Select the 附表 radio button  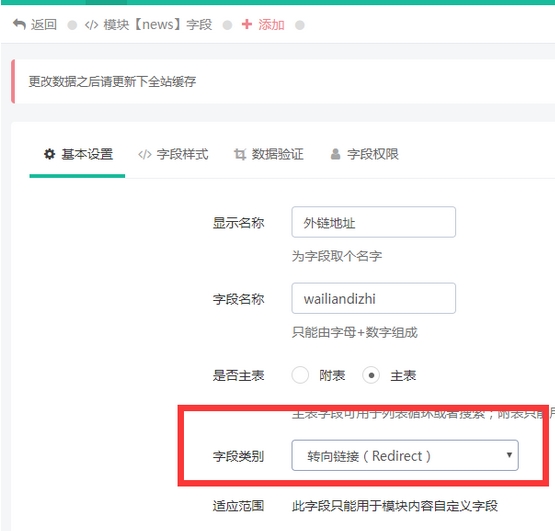[x=300, y=375]
